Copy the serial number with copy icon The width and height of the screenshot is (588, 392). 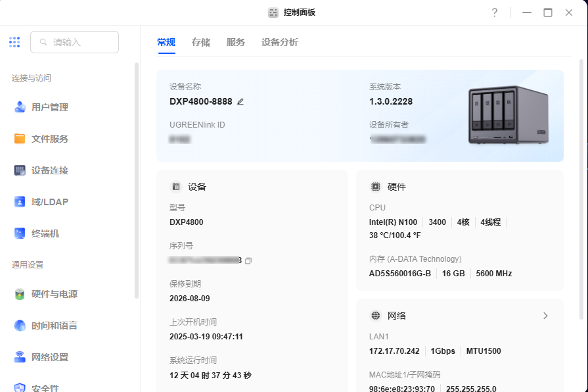(248, 260)
